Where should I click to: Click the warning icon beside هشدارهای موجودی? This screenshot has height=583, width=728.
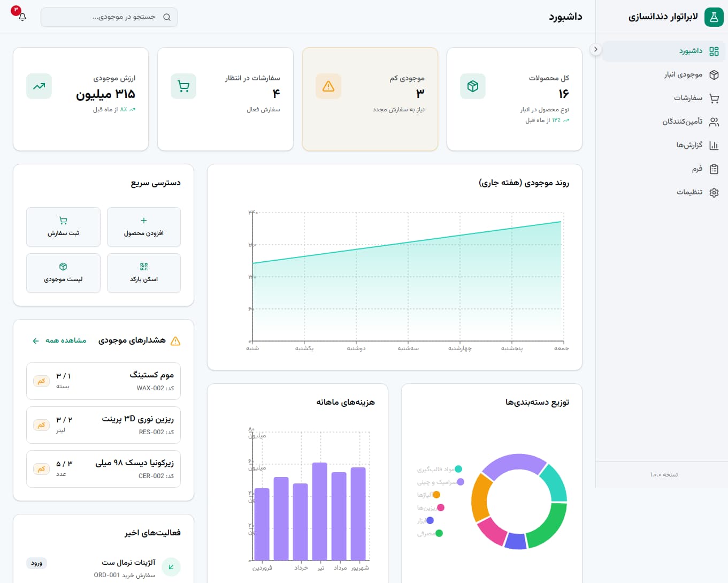pyautogui.click(x=175, y=341)
